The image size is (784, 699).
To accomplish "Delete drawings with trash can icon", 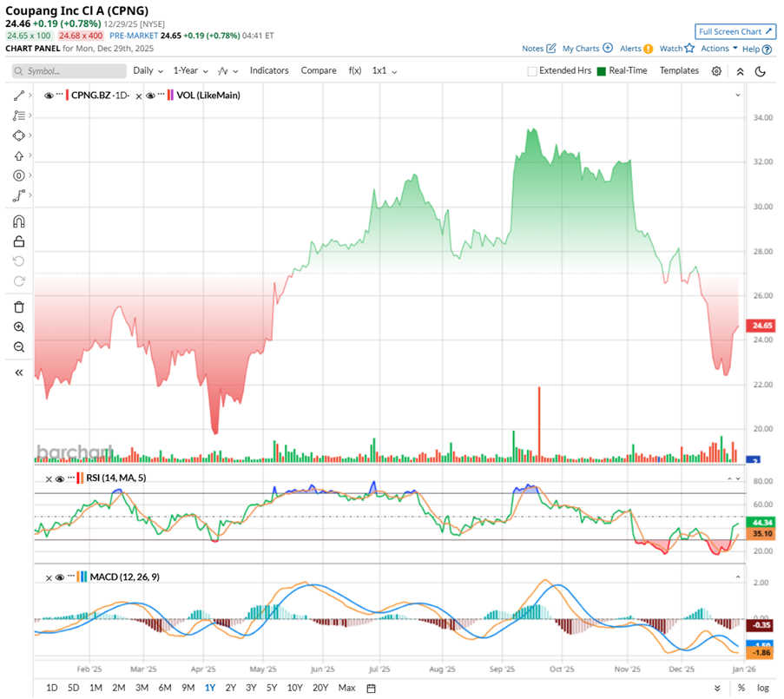I will (x=18, y=307).
